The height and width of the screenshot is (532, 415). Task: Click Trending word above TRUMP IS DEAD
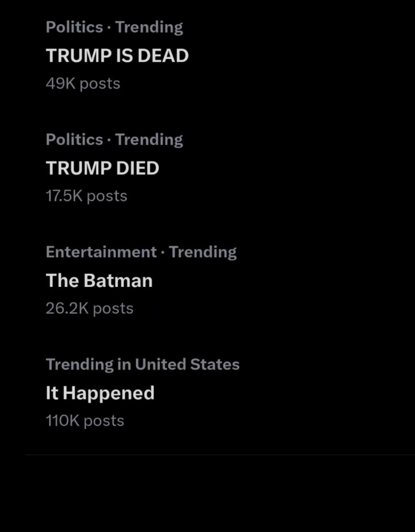(149, 27)
